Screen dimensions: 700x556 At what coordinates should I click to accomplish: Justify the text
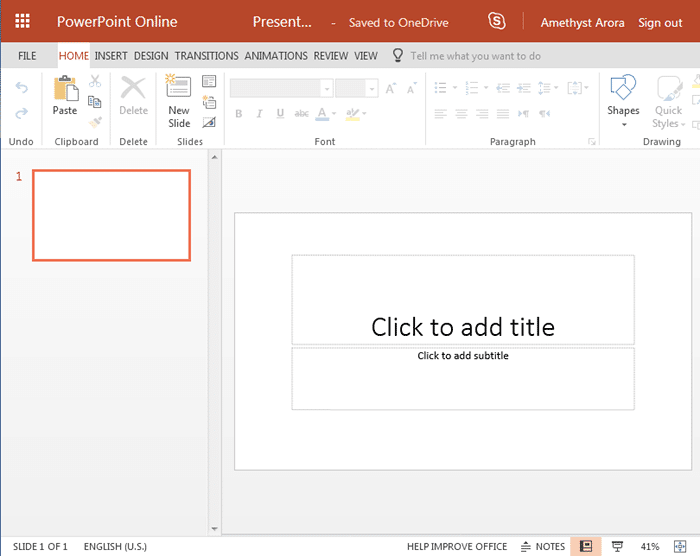click(x=503, y=114)
